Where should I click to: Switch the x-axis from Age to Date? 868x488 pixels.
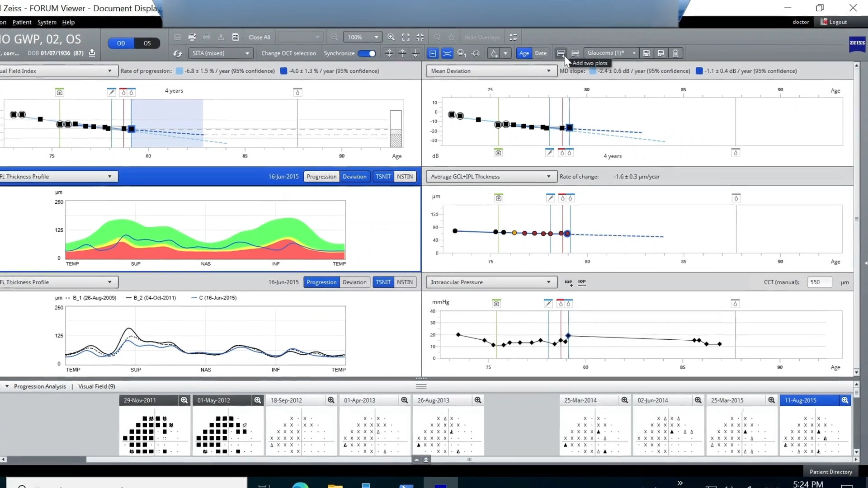541,53
